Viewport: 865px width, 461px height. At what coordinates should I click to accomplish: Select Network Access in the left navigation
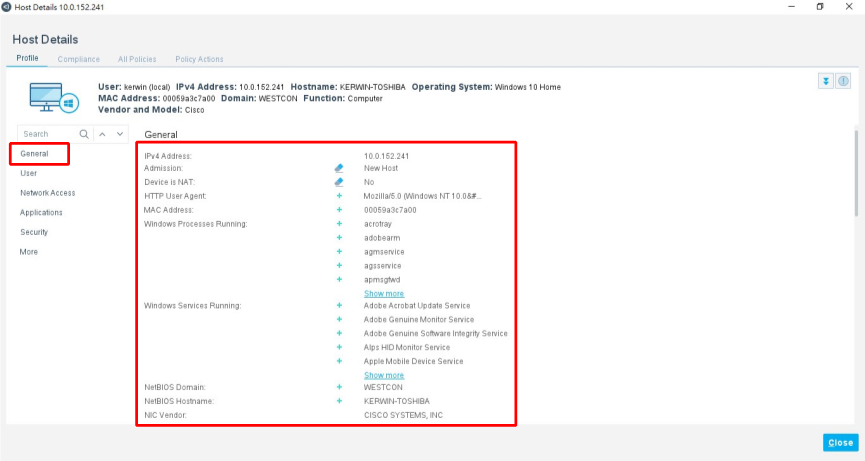(47, 193)
